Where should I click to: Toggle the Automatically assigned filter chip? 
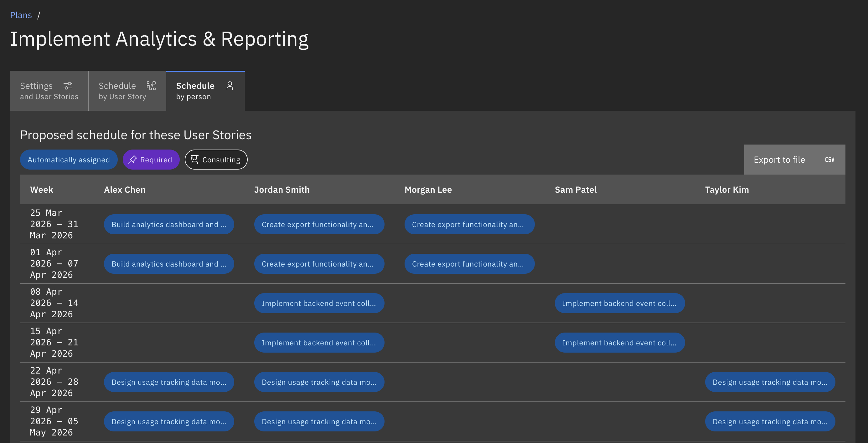click(x=69, y=160)
